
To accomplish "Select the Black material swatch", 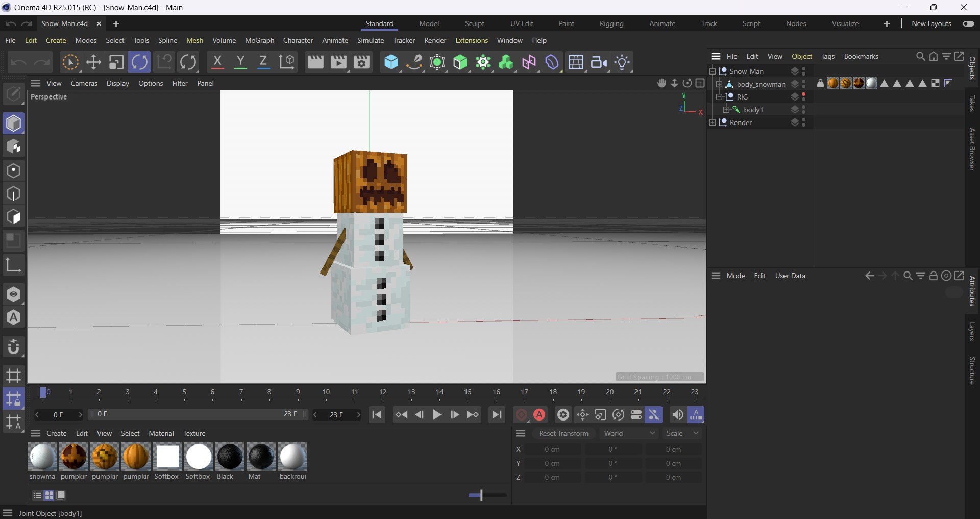I will (x=230, y=461).
